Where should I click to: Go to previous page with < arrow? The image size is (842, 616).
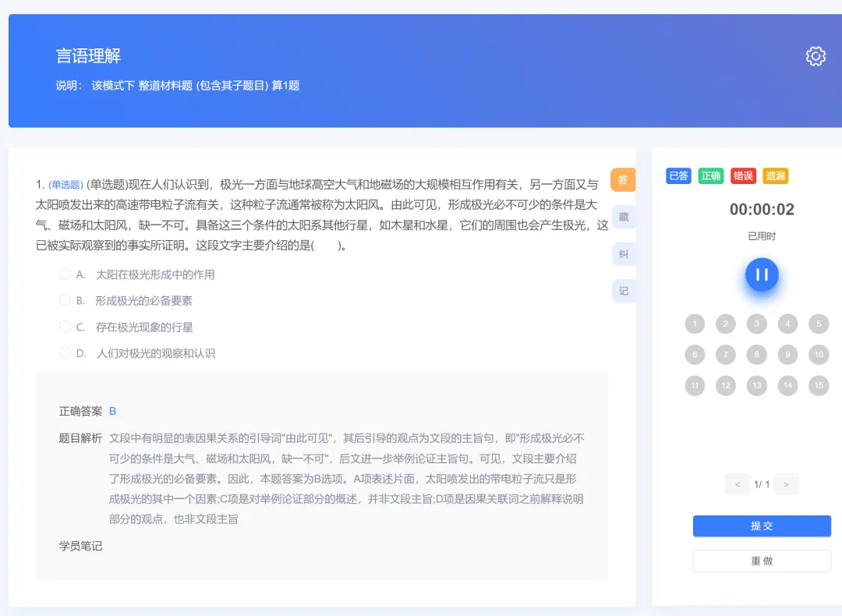(x=738, y=484)
